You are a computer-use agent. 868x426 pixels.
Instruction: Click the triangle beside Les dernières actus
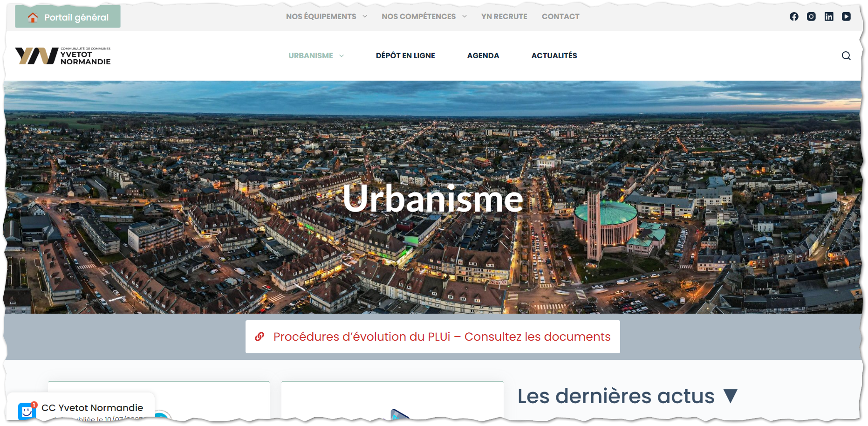tap(731, 396)
